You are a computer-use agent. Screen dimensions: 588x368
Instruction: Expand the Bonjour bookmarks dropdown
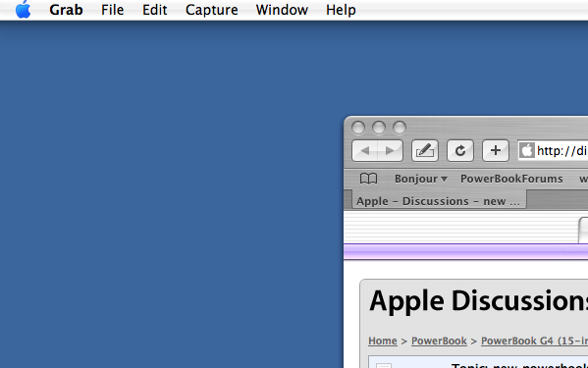421,179
